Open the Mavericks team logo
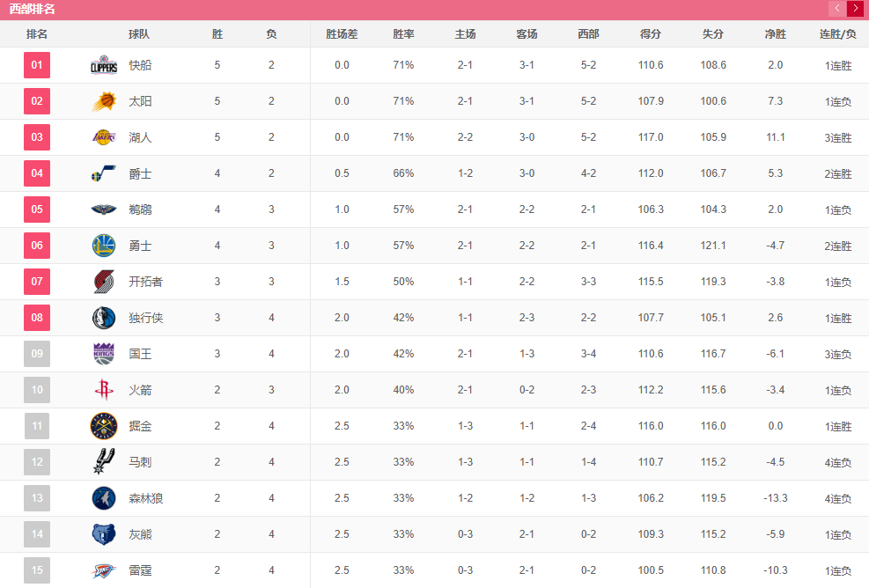This screenshot has width=869, height=588. point(104,318)
